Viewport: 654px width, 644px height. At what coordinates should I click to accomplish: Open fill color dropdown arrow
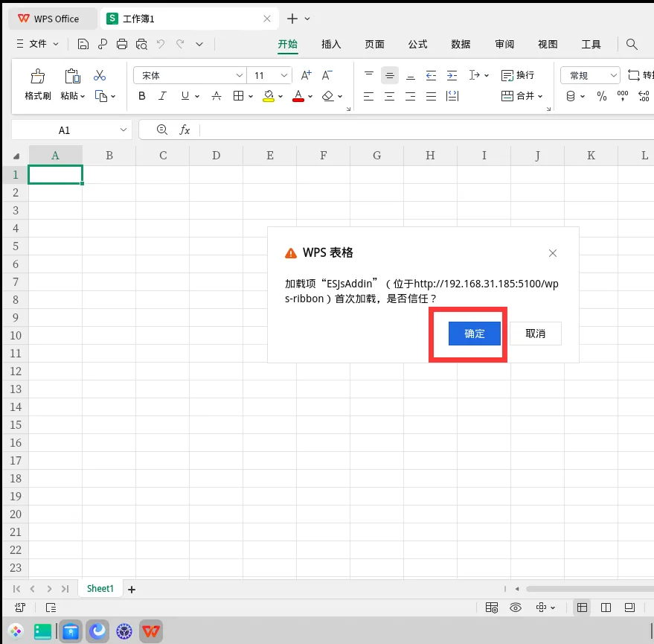pos(280,96)
